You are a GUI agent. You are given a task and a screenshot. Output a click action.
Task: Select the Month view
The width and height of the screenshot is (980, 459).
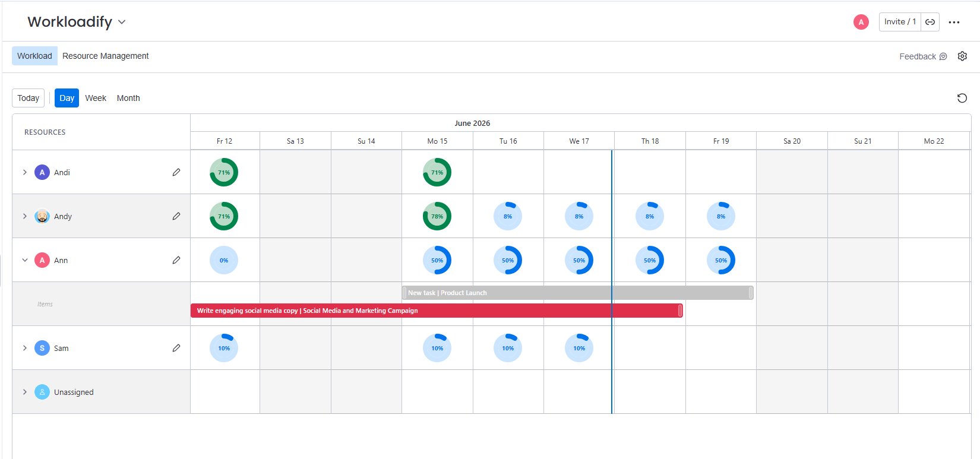click(128, 98)
